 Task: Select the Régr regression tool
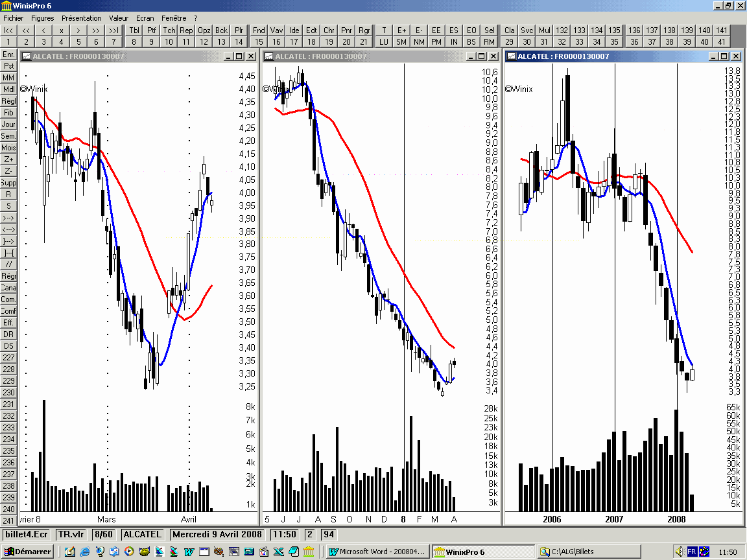point(8,275)
